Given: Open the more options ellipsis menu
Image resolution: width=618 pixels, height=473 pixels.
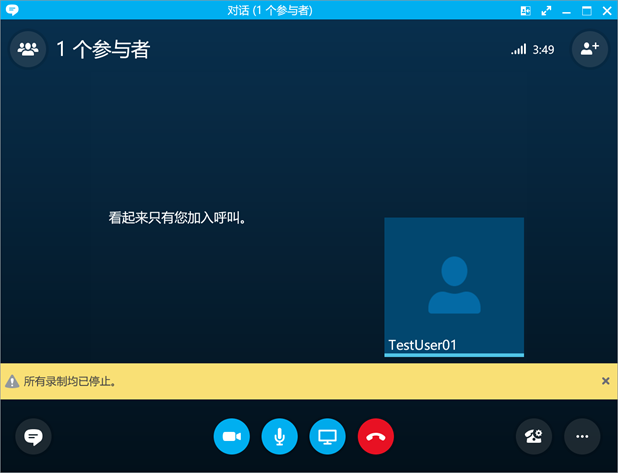Looking at the screenshot, I should [582, 436].
